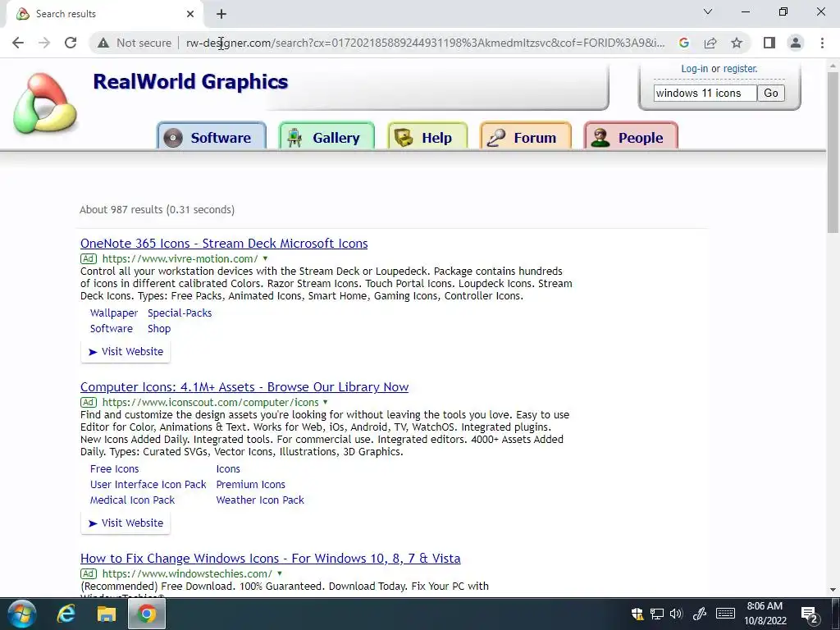Click the scrollbar up arrow

(x=833, y=66)
